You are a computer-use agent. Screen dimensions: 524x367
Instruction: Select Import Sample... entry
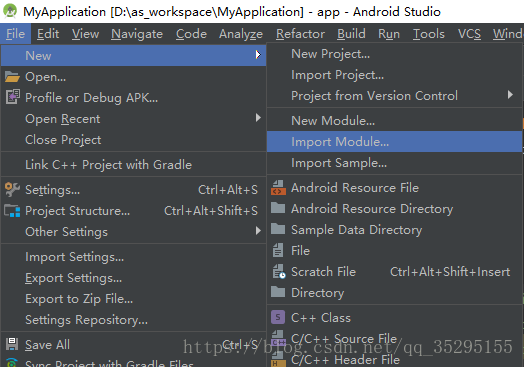point(394,163)
